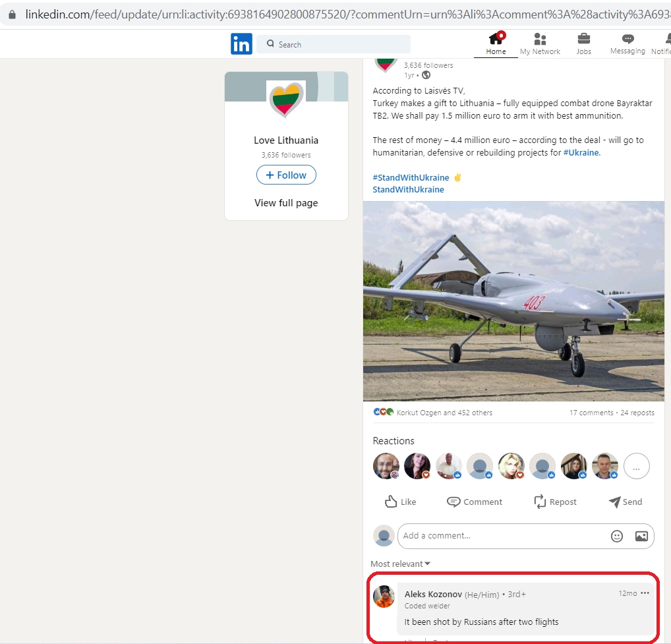Viewport: 671px width, 644px height.
Task: Open the comment options three-dot menu
Action: [x=645, y=593]
